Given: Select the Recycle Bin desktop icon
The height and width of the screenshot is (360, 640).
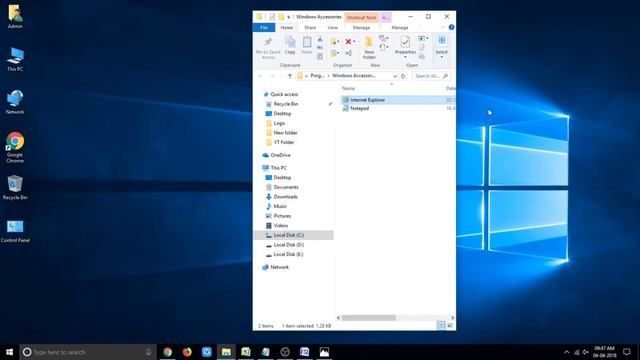Looking at the screenshot, I should [15, 188].
